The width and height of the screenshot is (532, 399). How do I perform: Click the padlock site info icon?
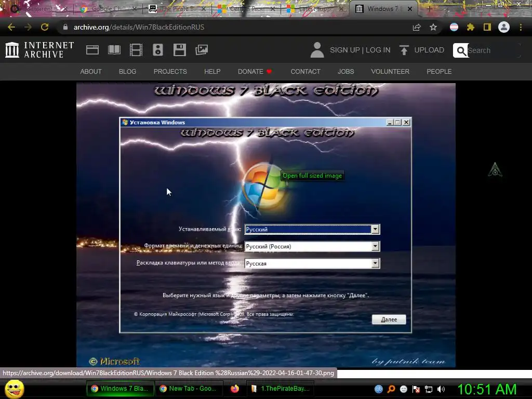(x=65, y=27)
